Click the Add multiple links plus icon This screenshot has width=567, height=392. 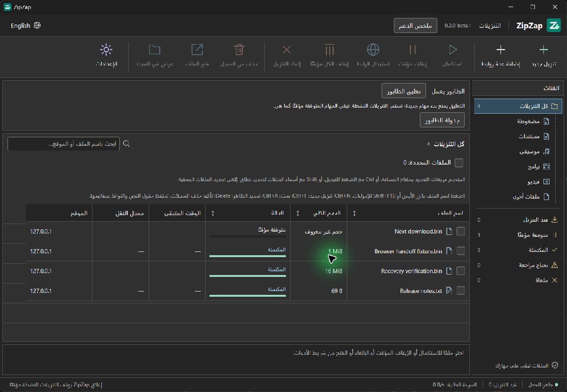[500, 50]
